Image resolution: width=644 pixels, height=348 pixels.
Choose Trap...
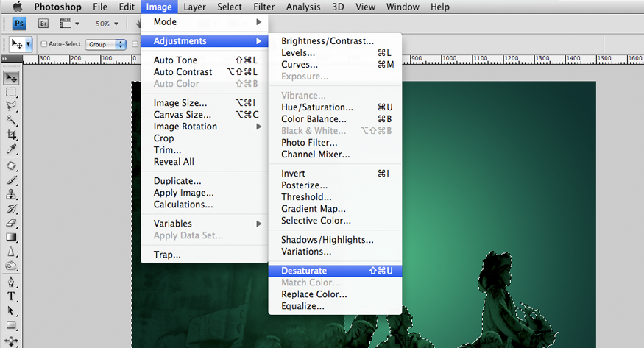coord(204,255)
